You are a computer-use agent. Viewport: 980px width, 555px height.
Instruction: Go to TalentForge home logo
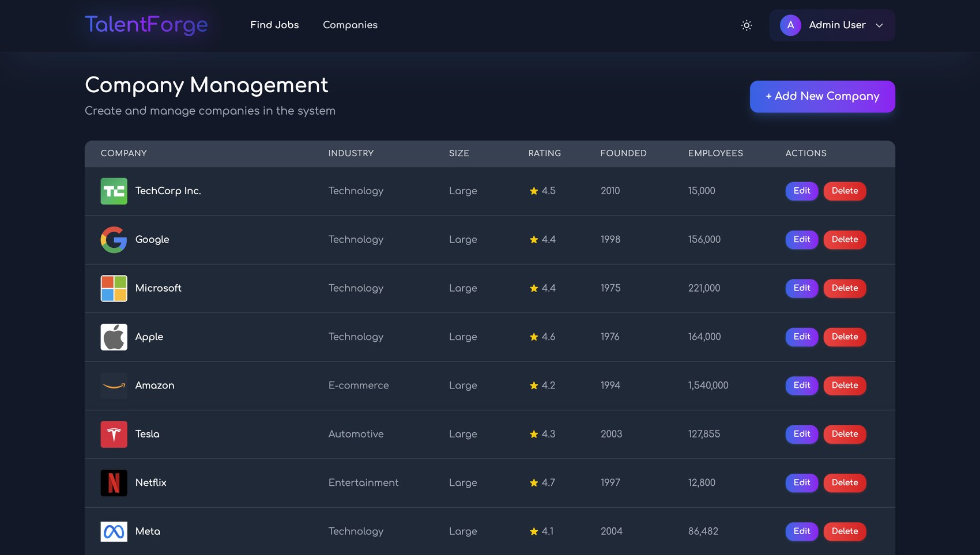pyautogui.click(x=146, y=25)
